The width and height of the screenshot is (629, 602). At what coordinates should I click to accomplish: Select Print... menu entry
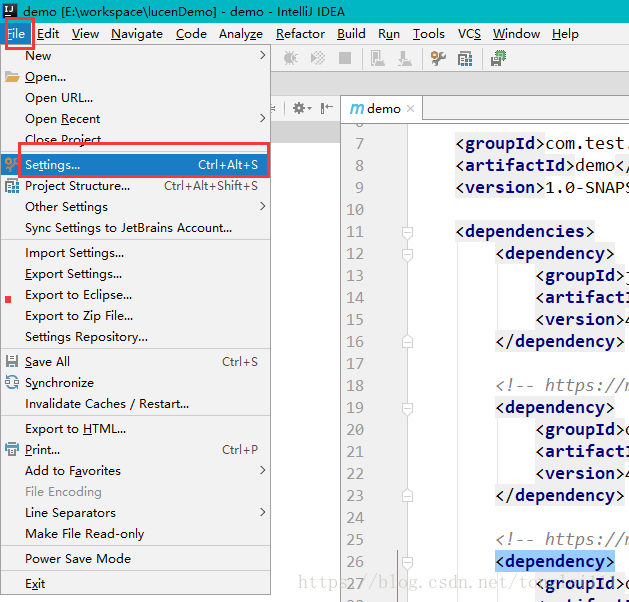click(136, 450)
